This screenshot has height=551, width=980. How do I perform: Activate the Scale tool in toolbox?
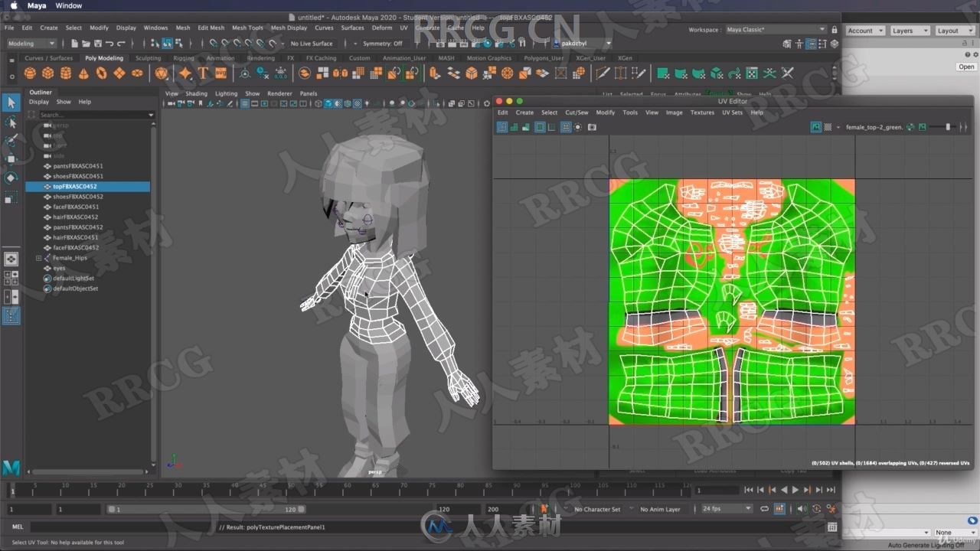tap(11, 197)
